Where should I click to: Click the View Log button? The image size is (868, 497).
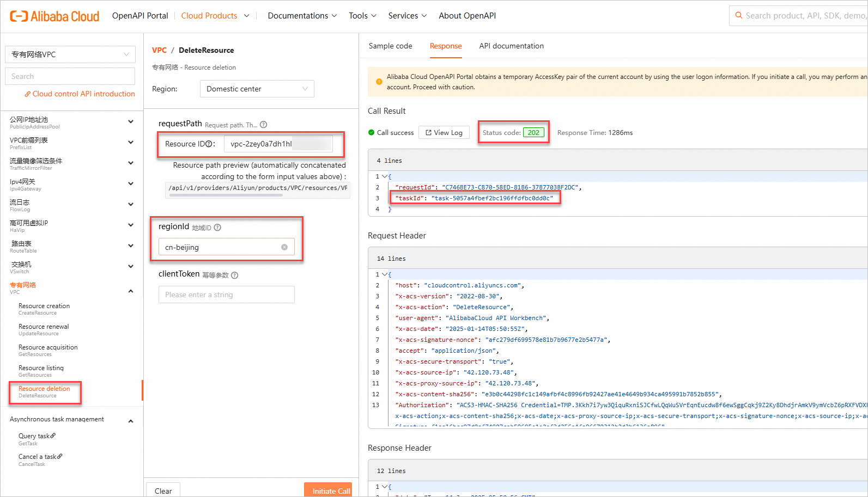pyautogui.click(x=444, y=133)
